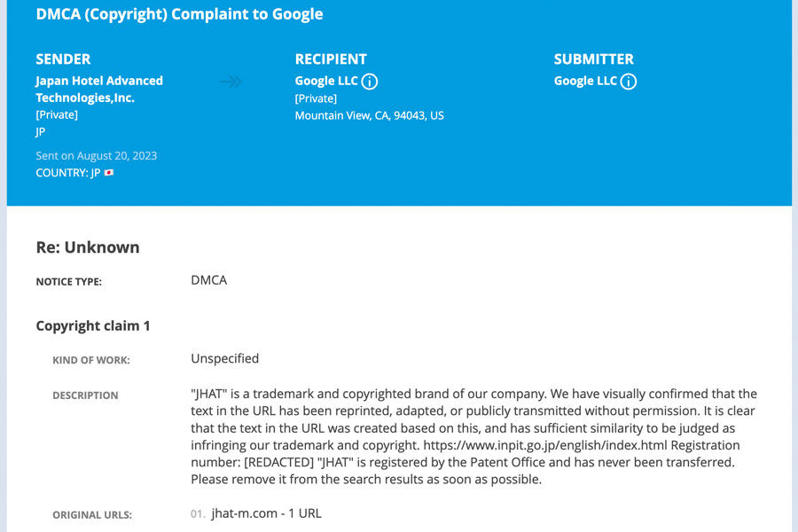This screenshot has height=532, width=798.
Task: Click the info icon beside recipient Google LLC
Action: pyautogui.click(x=370, y=82)
